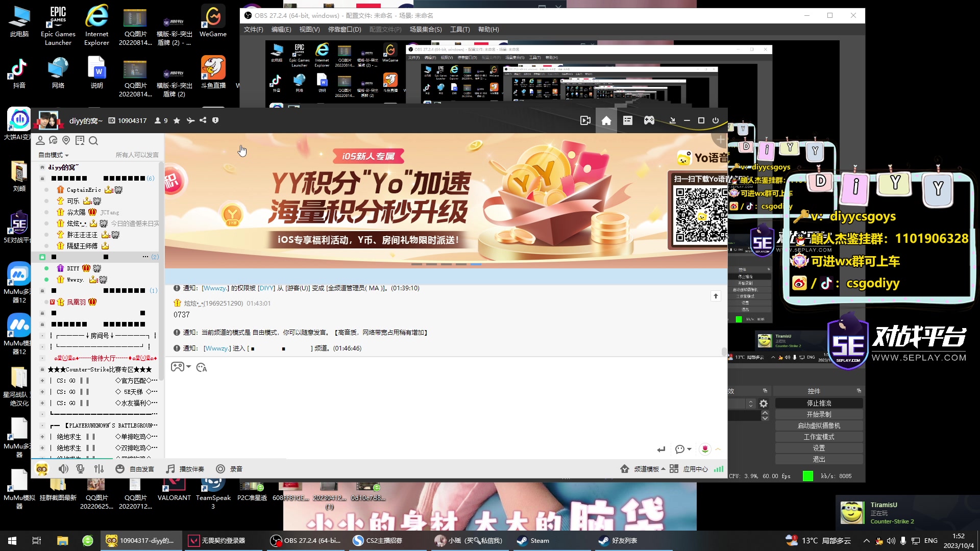This screenshot has height=551, width=980.
Task: Click the location pin icon above channel list
Action: [x=66, y=141]
